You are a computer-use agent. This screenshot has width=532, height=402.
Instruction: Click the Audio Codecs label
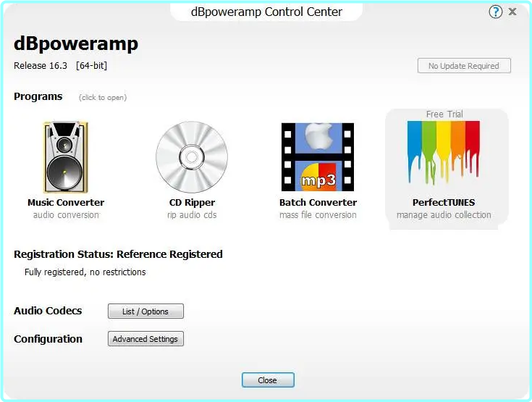pos(48,311)
